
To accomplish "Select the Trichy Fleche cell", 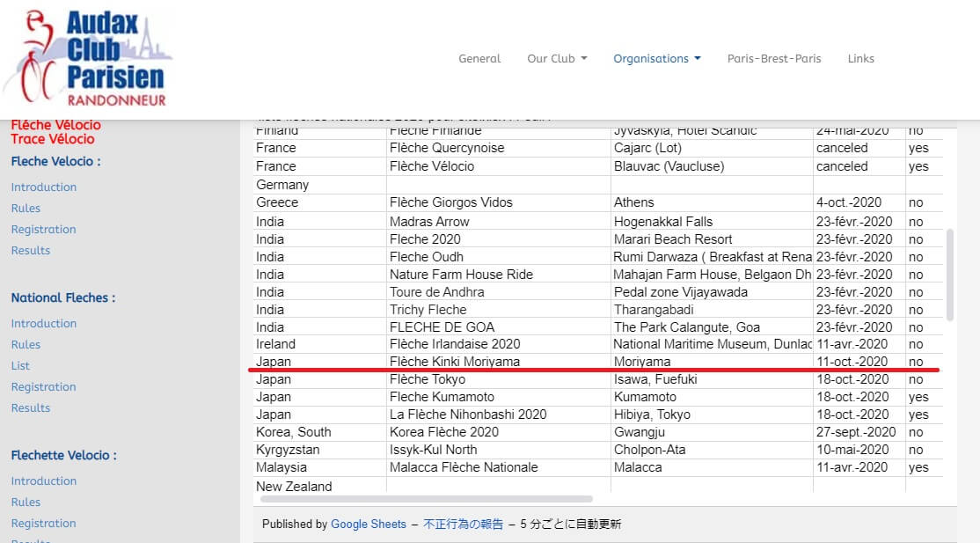I will point(499,310).
